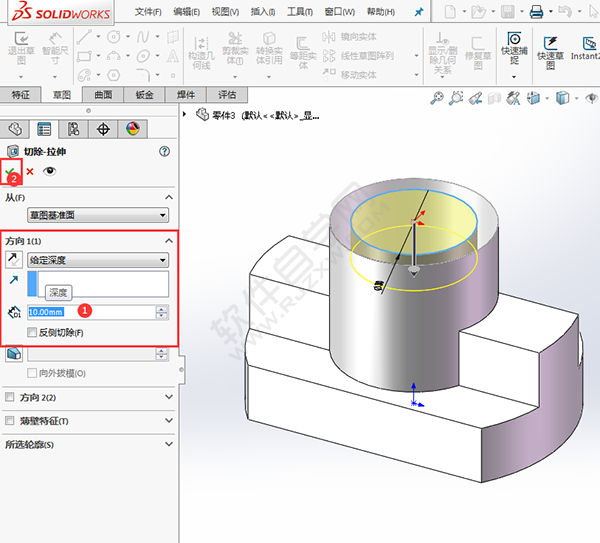
Task: Click the direction vector selection box
Action: point(98,284)
